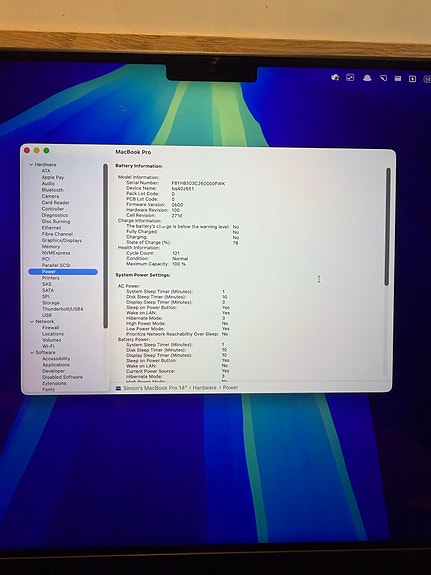431x575 pixels.
Task: Click the sidebar vertical scrollbar
Action: pyautogui.click(x=106, y=246)
